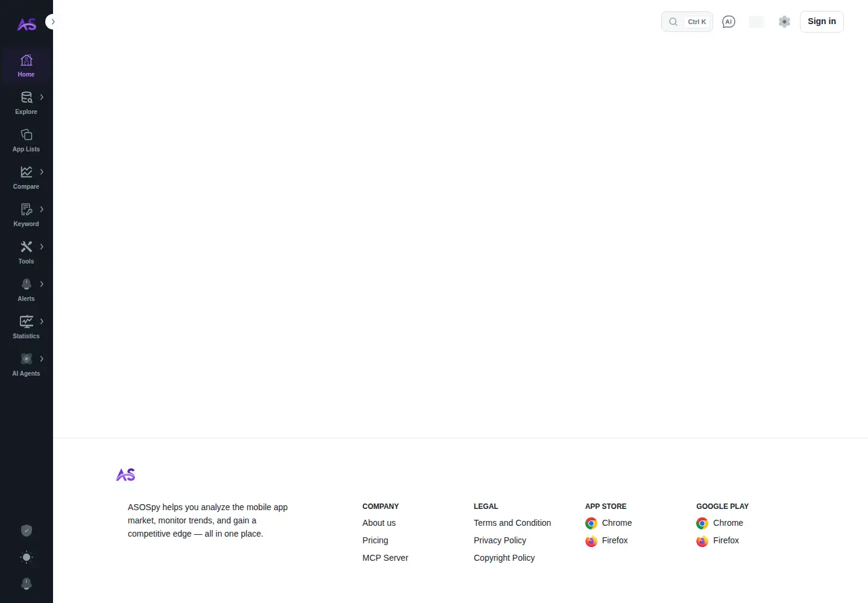Expand the Tools submenu chevron
The height and width of the screenshot is (603, 868).
(x=42, y=247)
